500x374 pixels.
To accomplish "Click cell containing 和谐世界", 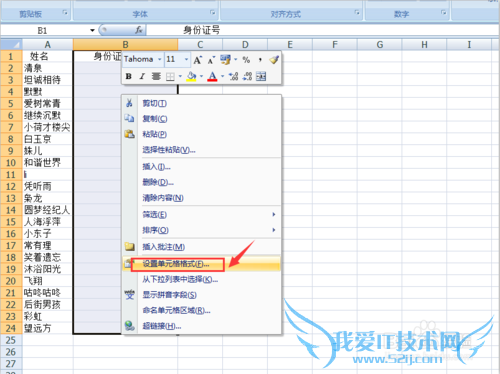I will (x=47, y=162).
